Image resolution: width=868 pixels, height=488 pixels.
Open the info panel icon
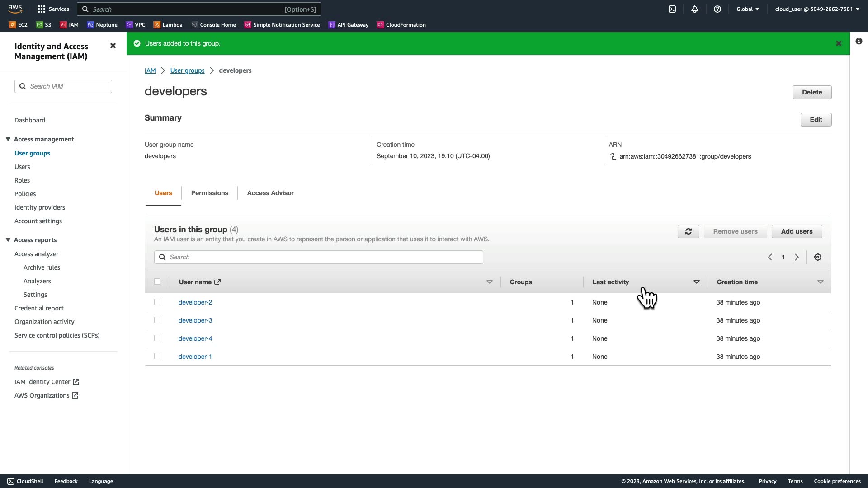859,41
